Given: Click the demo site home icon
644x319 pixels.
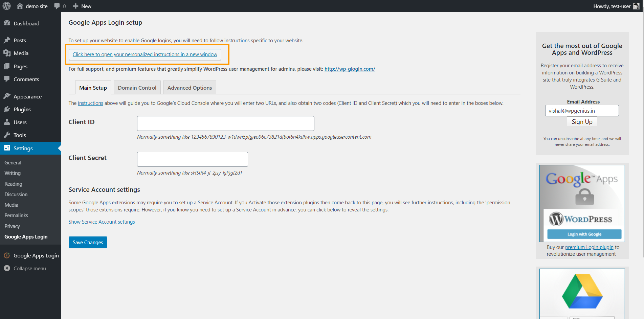Looking at the screenshot, I should 20,6.
